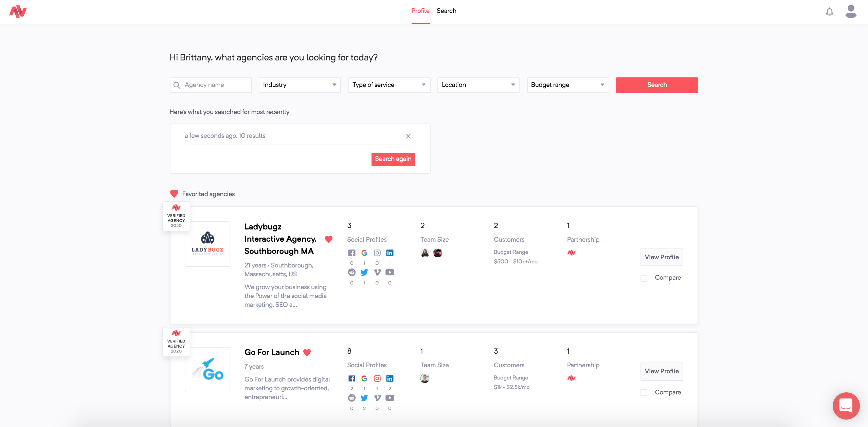Open Ladybugz Instagram profile icon
This screenshot has width=868, height=427.
tap(377, 253)
